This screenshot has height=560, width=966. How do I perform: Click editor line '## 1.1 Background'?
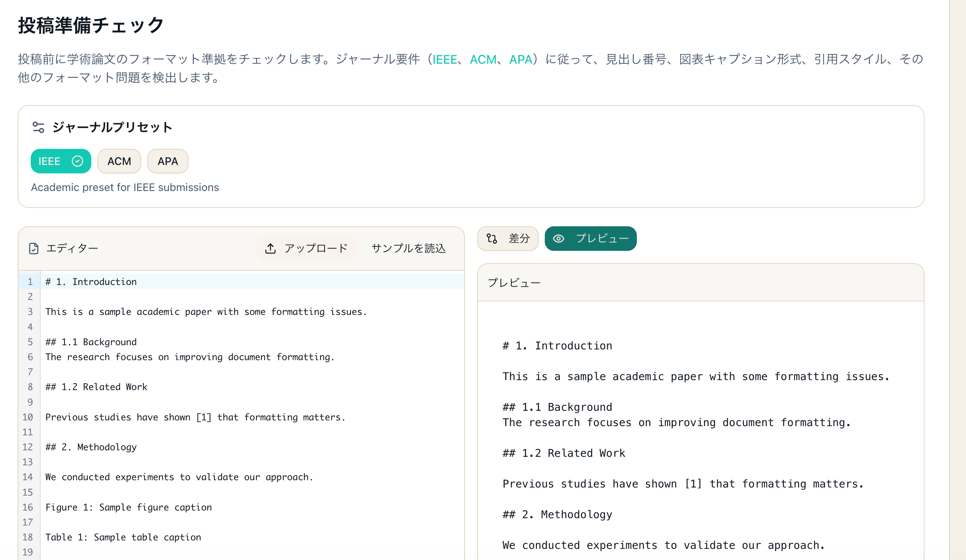coord(91,342)
